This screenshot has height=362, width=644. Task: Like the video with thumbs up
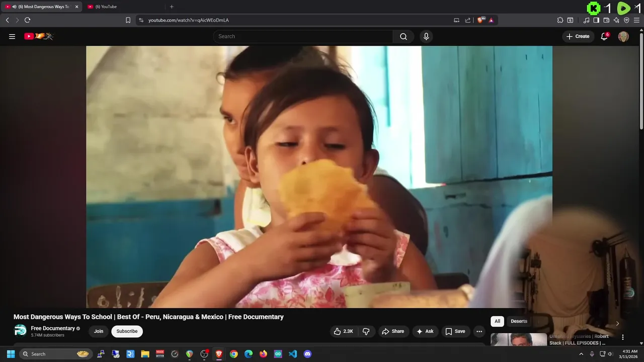[x=343, y=331]
